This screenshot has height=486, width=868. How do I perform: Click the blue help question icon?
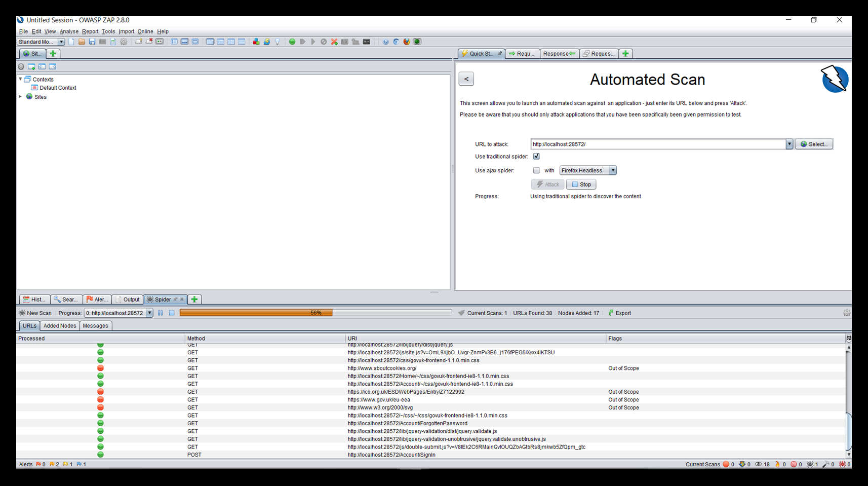click(386, 42)
